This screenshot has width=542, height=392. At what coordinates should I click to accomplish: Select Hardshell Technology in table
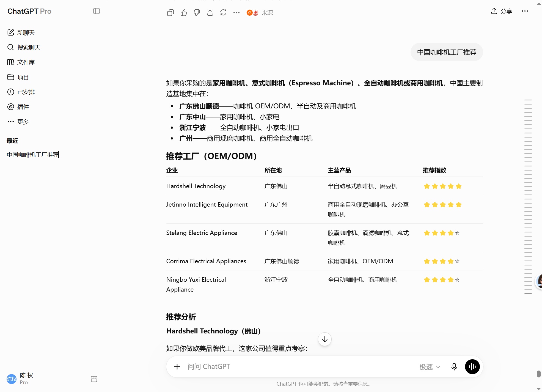tap(196, 186)
